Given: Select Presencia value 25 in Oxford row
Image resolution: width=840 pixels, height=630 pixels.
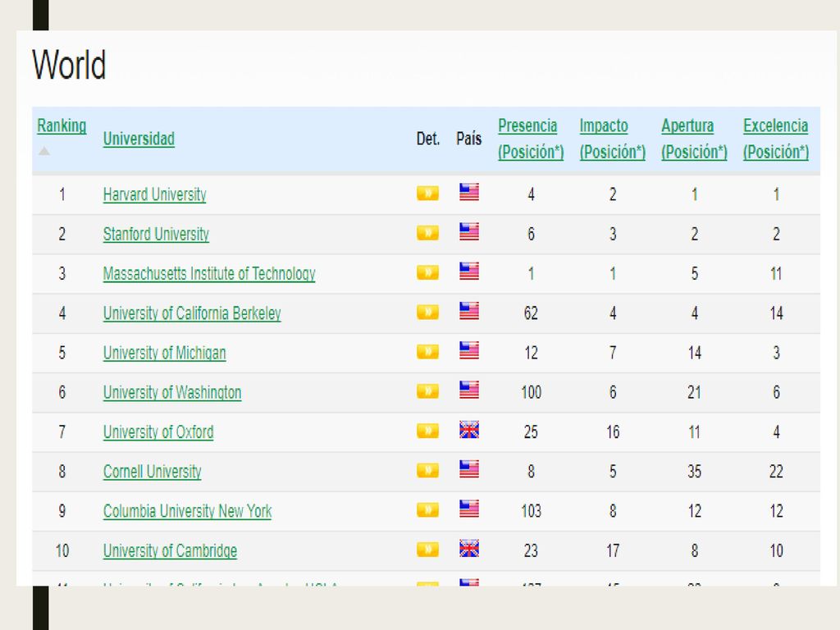Looking at the screenshot, I should point(531,432).
